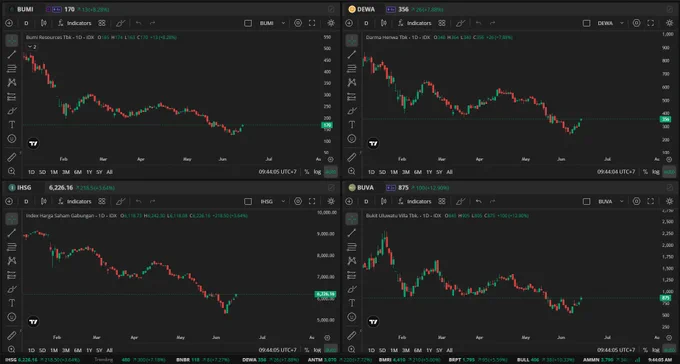The image size is (680, 364).
Task: Open Fibonacci tools in BUMI chart sidebar
Action: 12,69
